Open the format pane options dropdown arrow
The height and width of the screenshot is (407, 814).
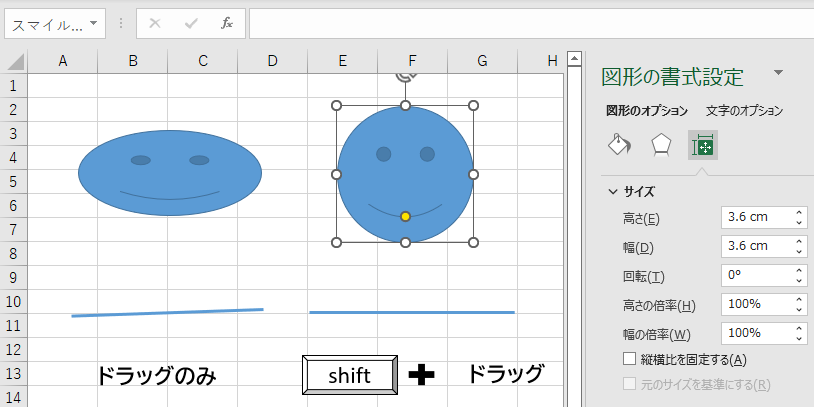tap(778, 73)
